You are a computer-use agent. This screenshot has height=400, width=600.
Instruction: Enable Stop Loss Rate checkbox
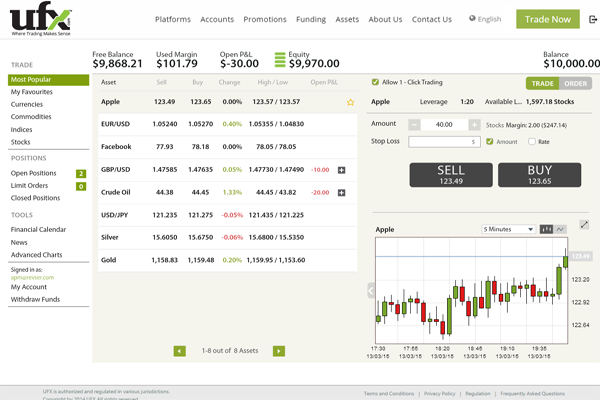click(532, 141)
